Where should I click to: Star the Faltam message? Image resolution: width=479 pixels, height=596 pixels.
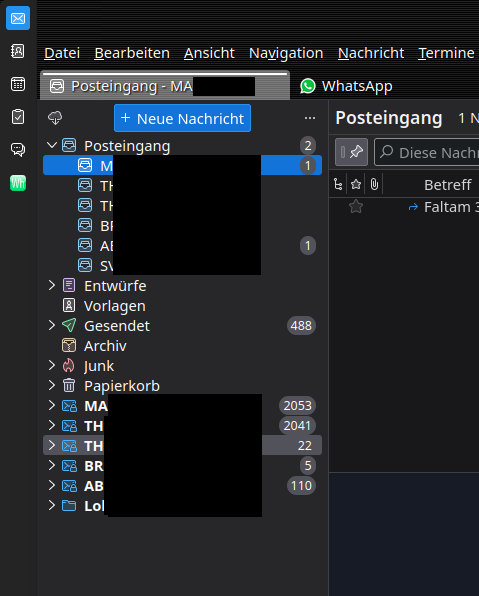coord(356,207)
